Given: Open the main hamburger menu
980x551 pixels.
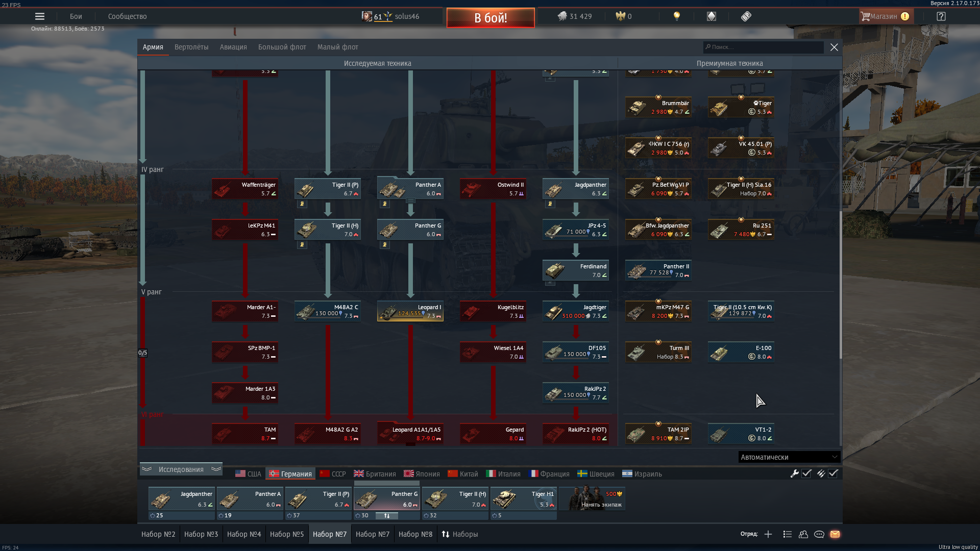Looking at the screenshot, I should point(39,16).
